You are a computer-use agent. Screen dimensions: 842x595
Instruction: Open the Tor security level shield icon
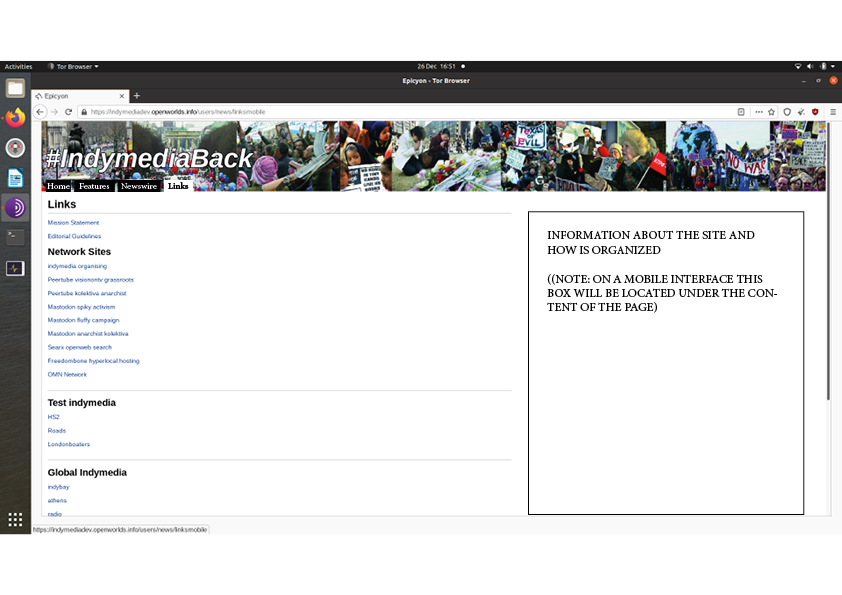pyautogui.click(x=787, y=112)
